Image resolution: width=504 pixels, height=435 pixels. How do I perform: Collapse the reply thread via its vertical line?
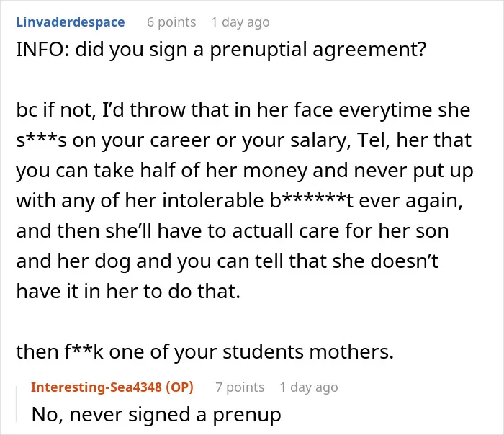click(x=17, y=404)
